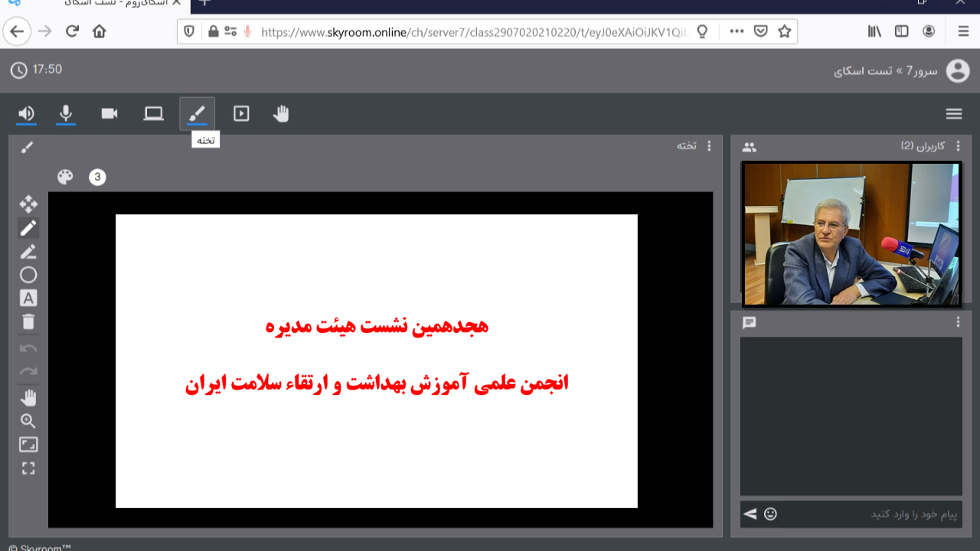
Task: Open the Firefox library icon
Action: tap(874, 31)
